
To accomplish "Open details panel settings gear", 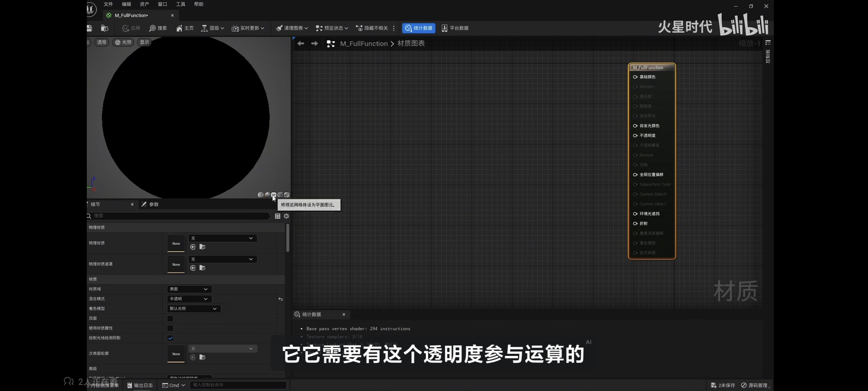I will 286,216.
